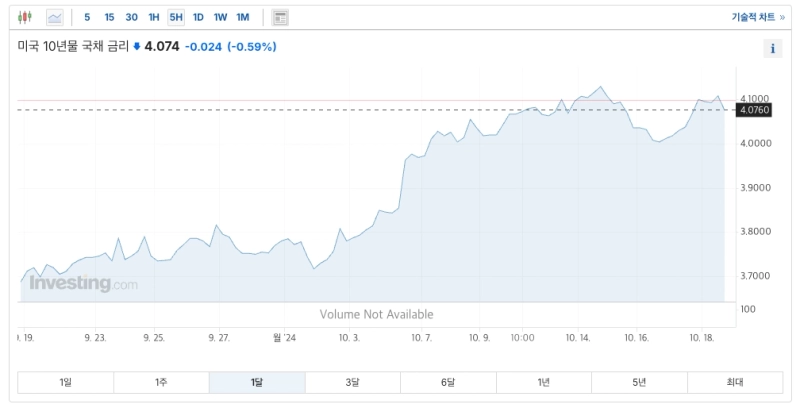This screenshot has width=800, height=408.
Task: Set the interval to 5 minutes
Action: pyautogui.click(x=87, y=17)
